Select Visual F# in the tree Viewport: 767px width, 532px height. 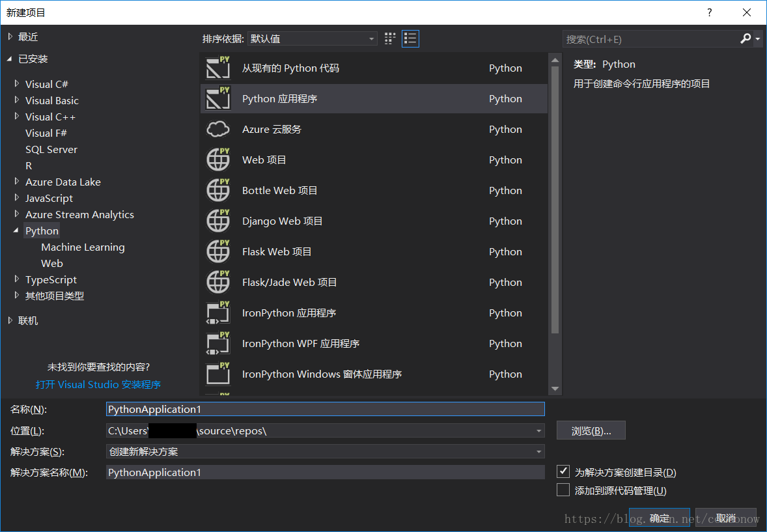(46, 133)
